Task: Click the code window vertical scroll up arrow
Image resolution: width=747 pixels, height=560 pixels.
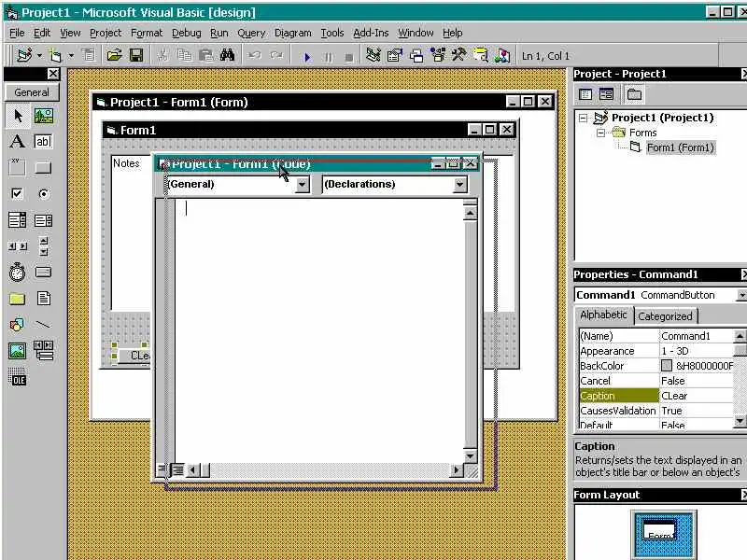Action: pyautogui.click(x=470, y=214)
